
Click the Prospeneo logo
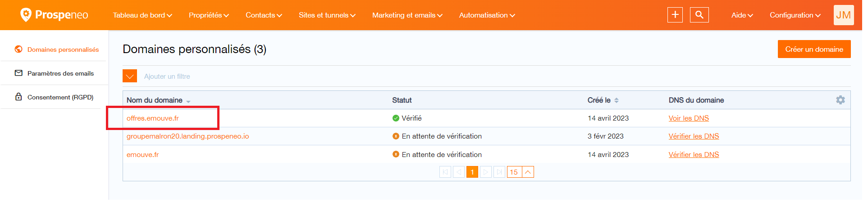[54, 15]
